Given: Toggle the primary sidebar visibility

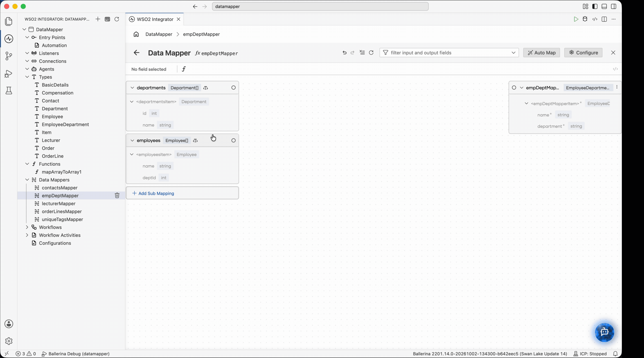Looking at the screenshot, I should point(595,6).
